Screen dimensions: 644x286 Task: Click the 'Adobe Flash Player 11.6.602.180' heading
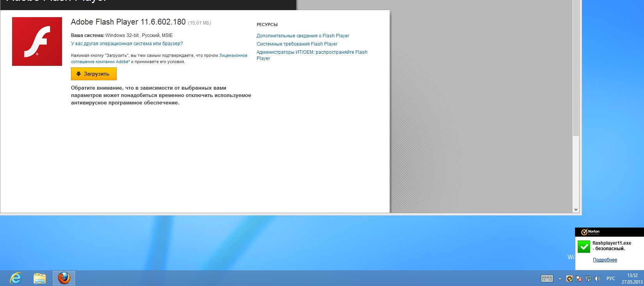coord(128,22)
